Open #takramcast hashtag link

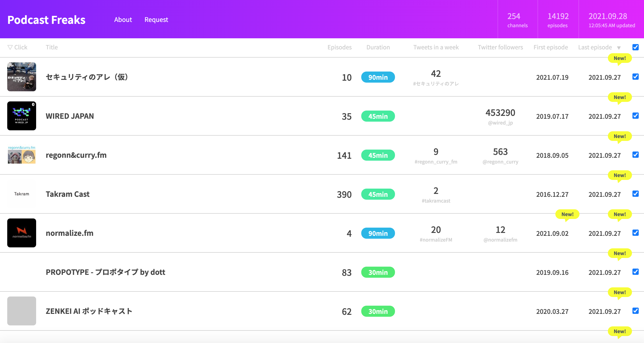(436, 201)
